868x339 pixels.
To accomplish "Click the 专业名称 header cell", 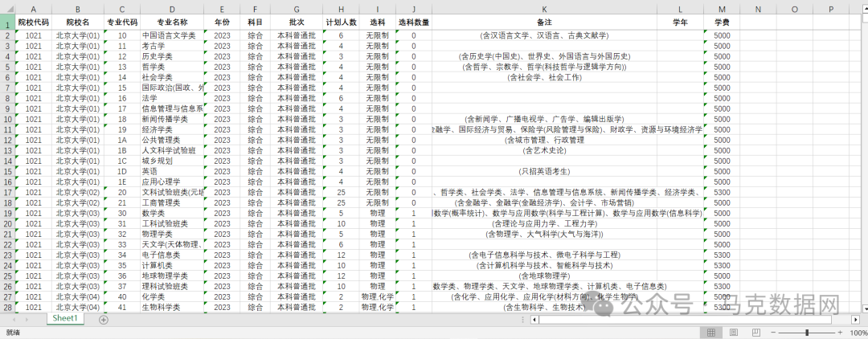I will pyautogui.click(x=172, y=22).
